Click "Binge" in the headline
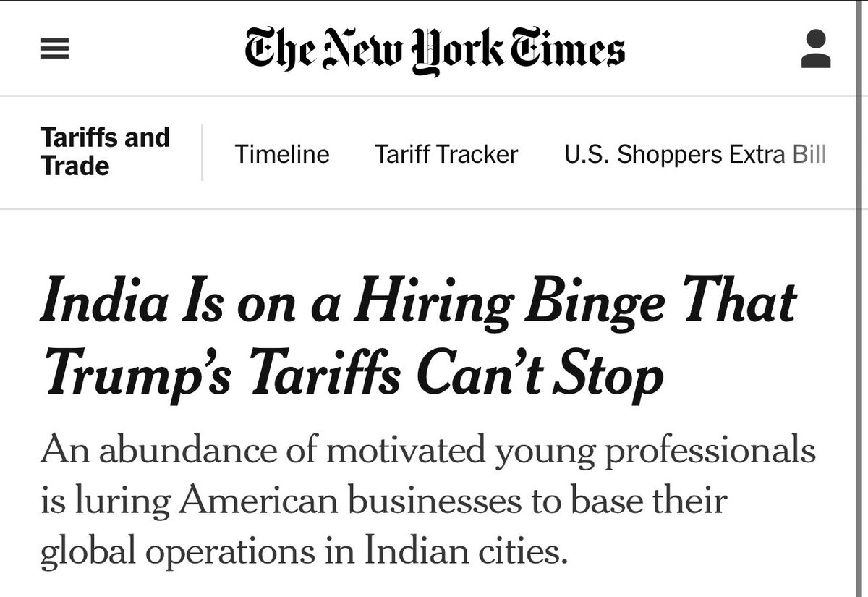The height and width of the screenshot is (597, 868). click(592, 302)
